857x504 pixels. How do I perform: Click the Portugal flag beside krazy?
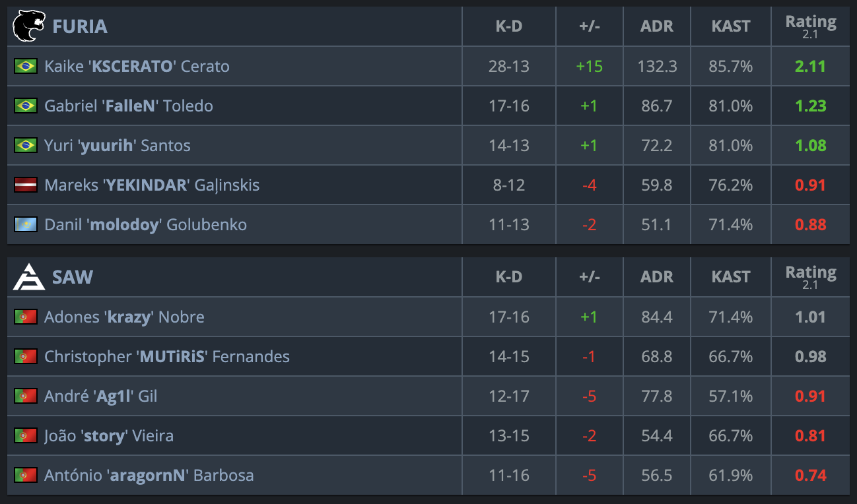click(26, 317)
